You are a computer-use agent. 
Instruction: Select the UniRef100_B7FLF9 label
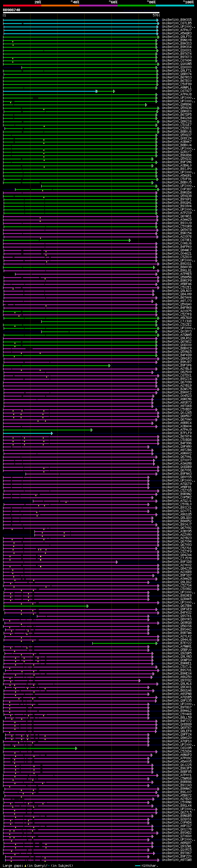click(x=177, y=433)
